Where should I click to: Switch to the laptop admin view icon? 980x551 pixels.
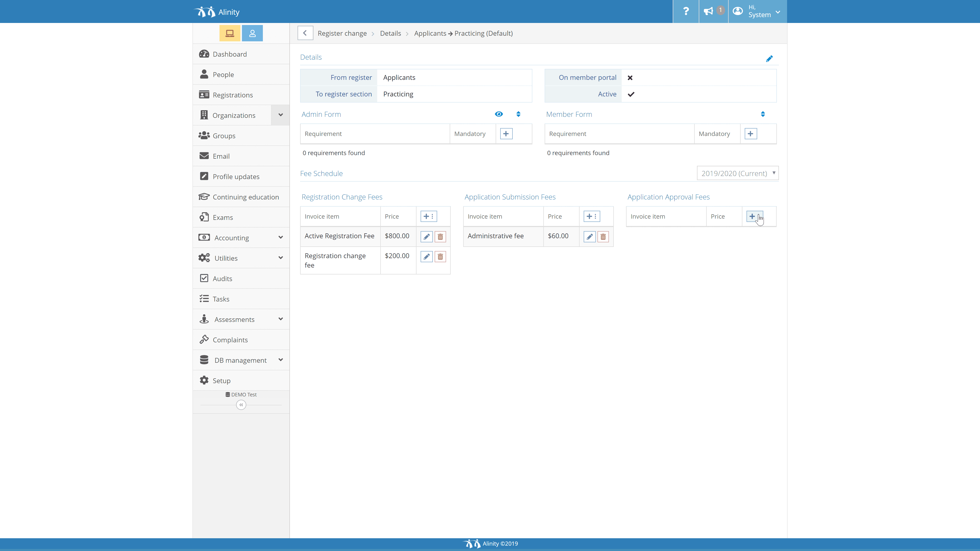230,33
